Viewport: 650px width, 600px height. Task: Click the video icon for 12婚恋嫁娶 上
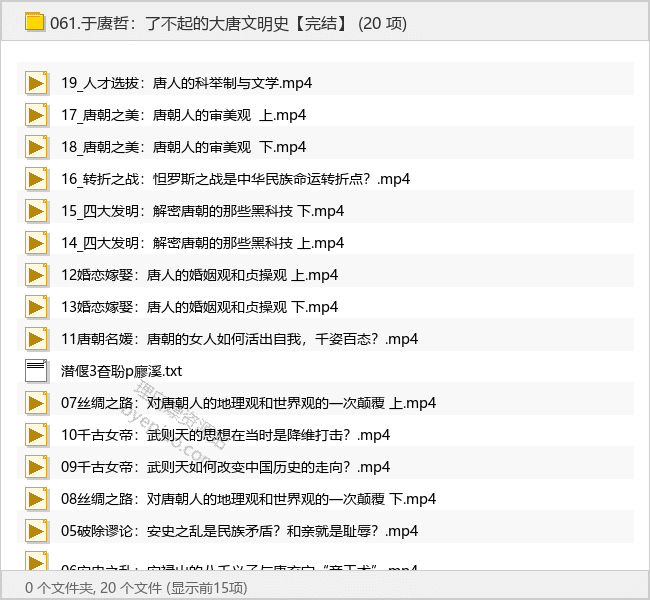(x=36, y=275)
